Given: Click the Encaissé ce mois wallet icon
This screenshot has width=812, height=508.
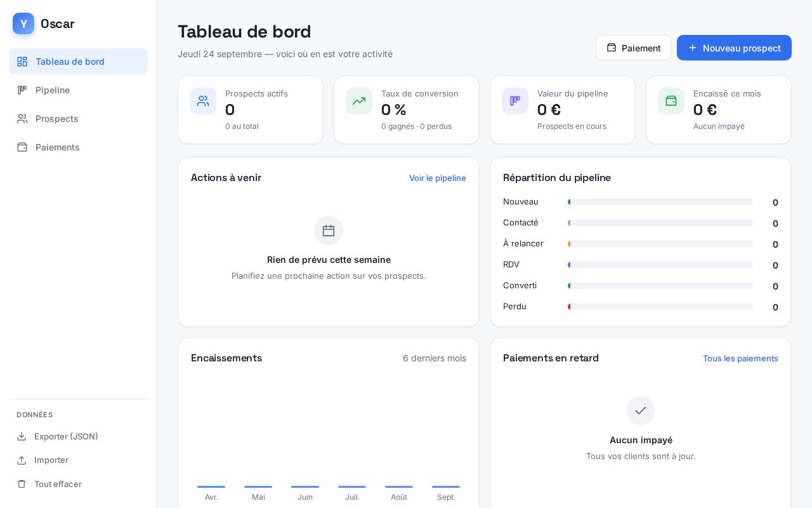Looking at the screenshot, I should click(x=671, y=101).
